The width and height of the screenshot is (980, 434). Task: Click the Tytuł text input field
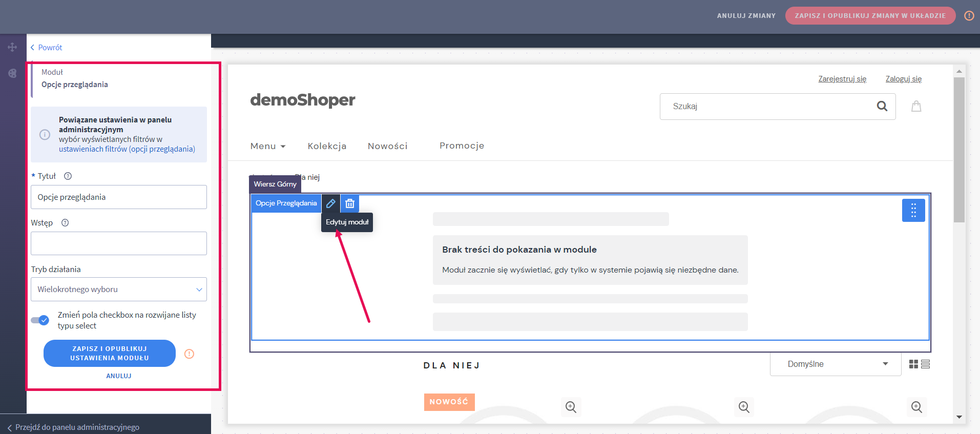[119, 197]
